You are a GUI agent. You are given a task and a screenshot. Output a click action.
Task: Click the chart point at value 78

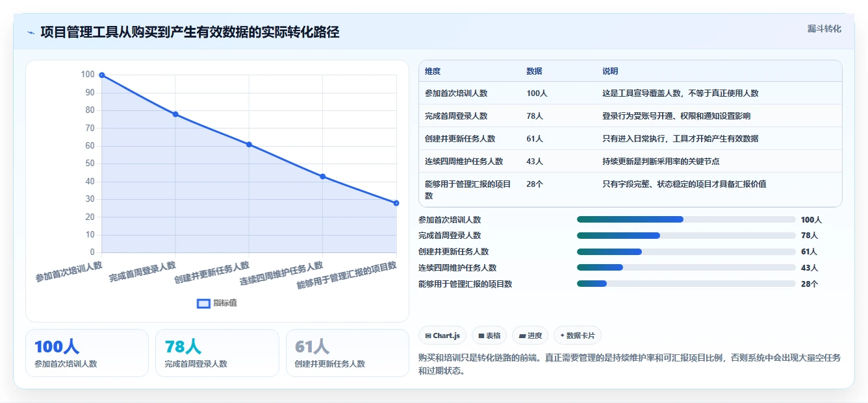(175, 114)
